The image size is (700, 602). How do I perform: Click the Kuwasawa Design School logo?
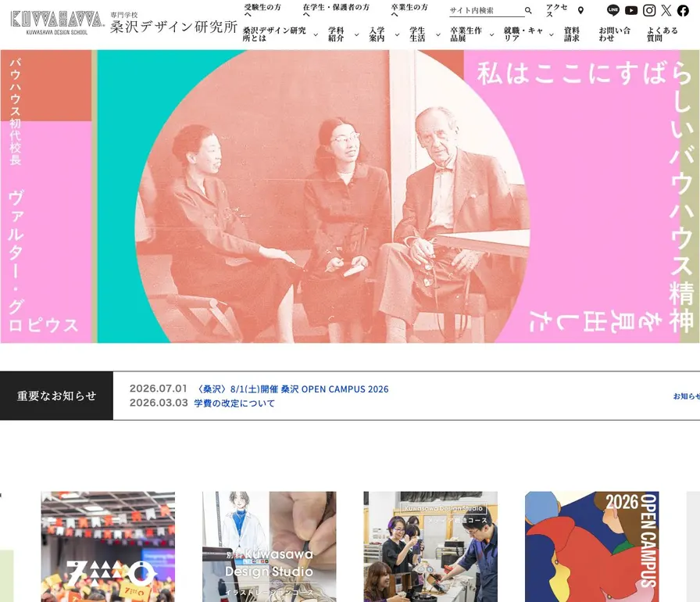[57, 23]
